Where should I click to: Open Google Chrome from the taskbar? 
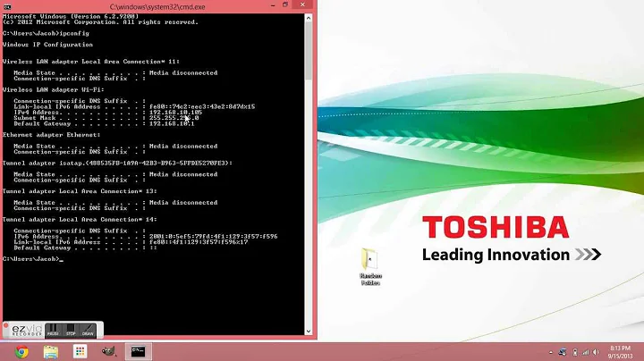(x=21, y=352)
